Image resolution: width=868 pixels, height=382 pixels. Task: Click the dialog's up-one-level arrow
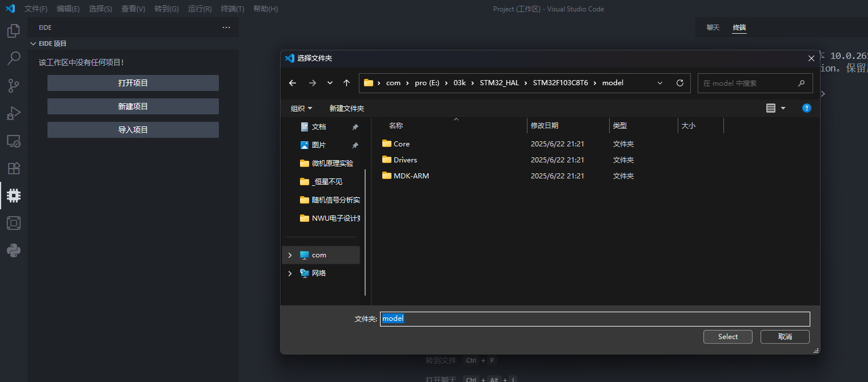pyautogui.click(x=346, y=83)
